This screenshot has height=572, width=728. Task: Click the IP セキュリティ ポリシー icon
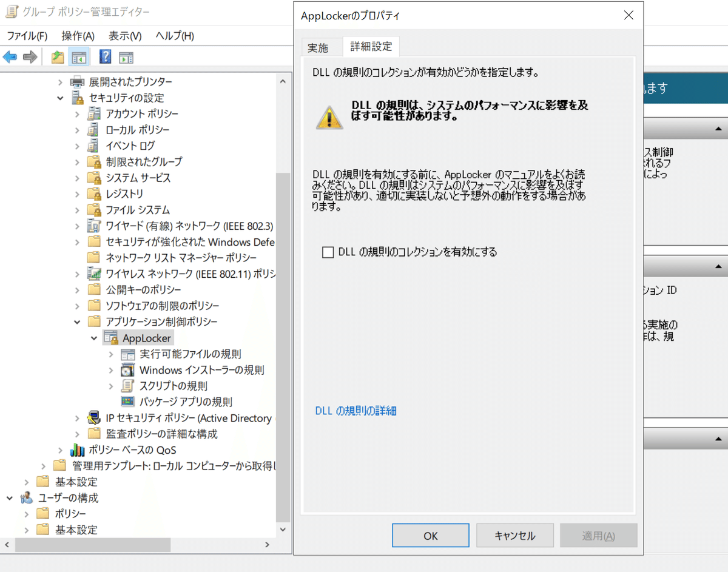coord(93,418)
